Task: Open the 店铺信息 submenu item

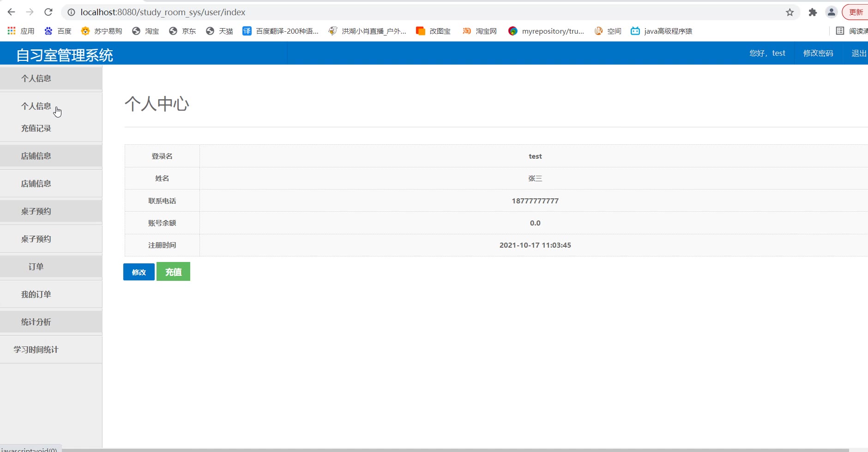Action: (36, 184)
